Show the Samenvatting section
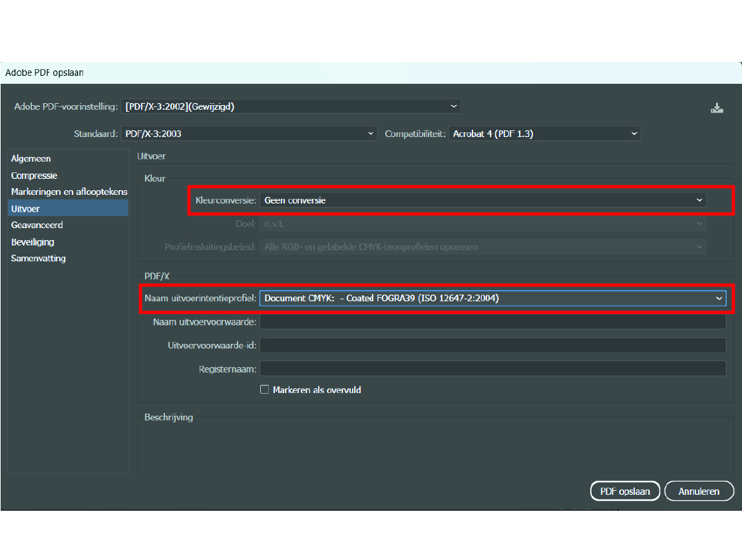Screen dimensions: 742x560 point(39,259)
